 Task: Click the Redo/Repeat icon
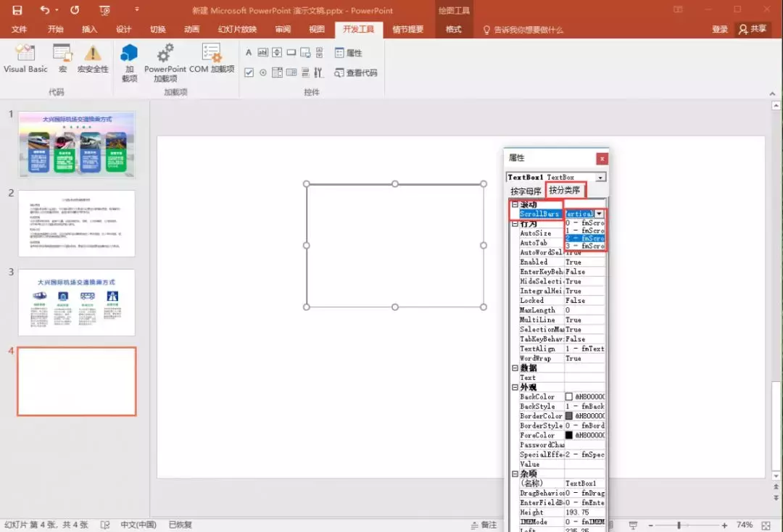click(75, 10)
